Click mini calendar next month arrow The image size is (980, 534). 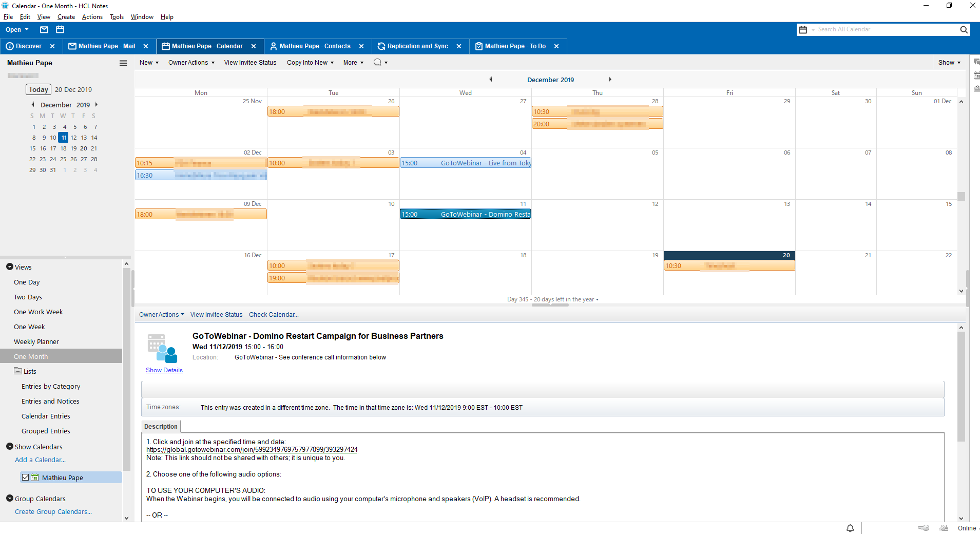96,105
